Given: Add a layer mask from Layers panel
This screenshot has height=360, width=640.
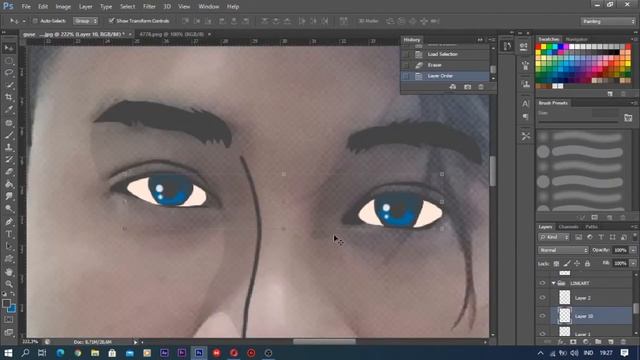Looking at the screenshot, I should pyautogui.click(x=573, y=342).
